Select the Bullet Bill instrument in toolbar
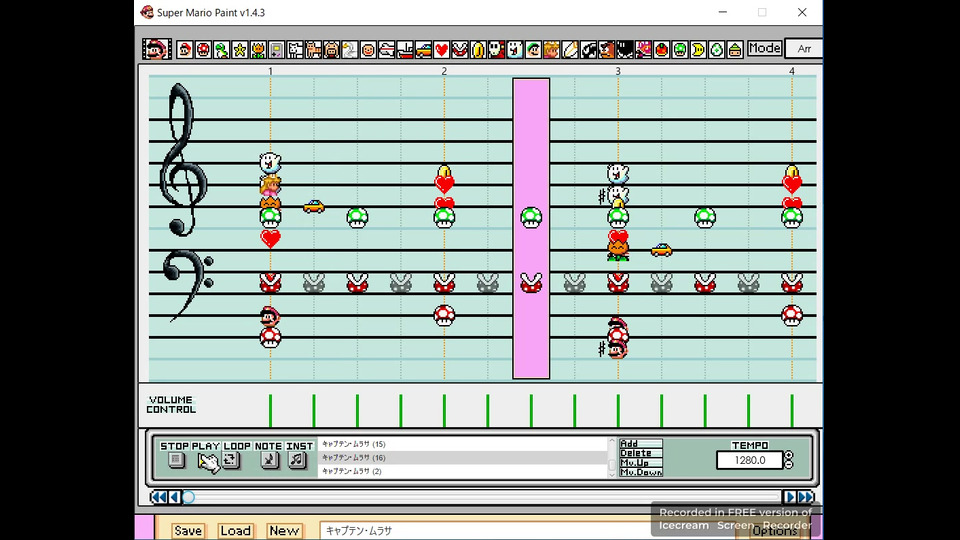This screenshot has width=960, height=540. tap(588, 50)
